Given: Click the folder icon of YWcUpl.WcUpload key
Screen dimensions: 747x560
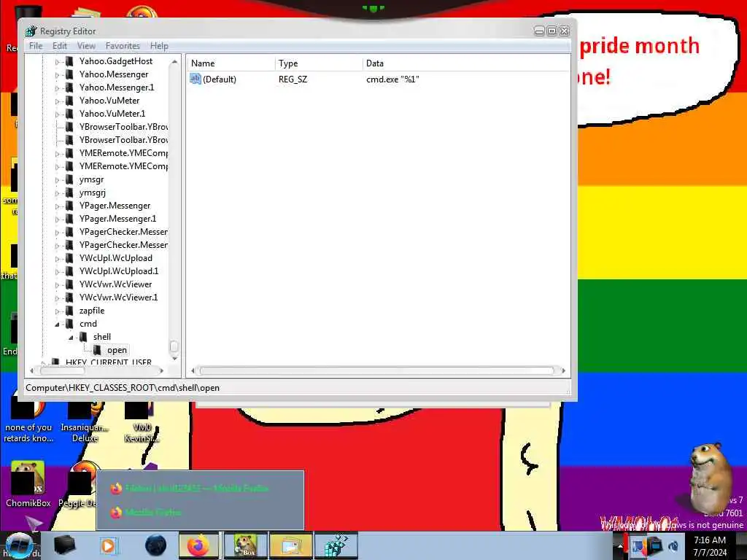Looking at the screenshot, I should [69, 257].
